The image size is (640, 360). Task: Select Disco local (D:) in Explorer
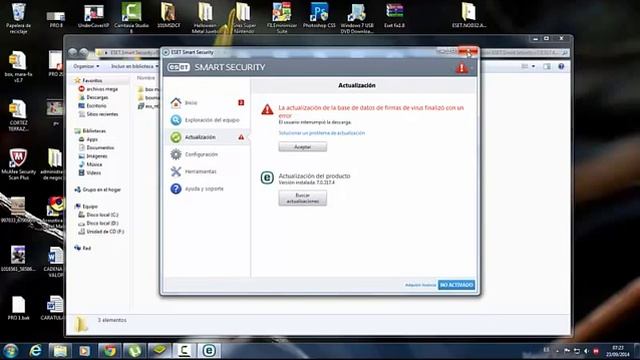point(102,223)
